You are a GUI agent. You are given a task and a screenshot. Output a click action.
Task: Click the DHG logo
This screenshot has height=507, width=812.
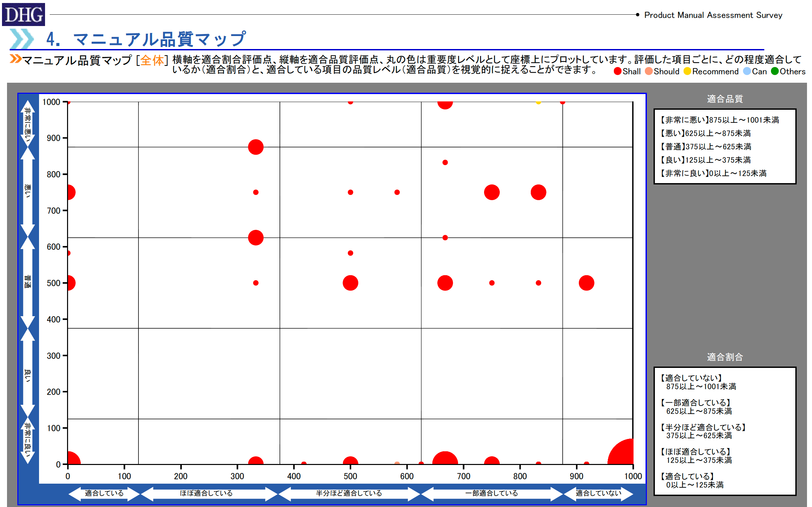tap(23, 14)
